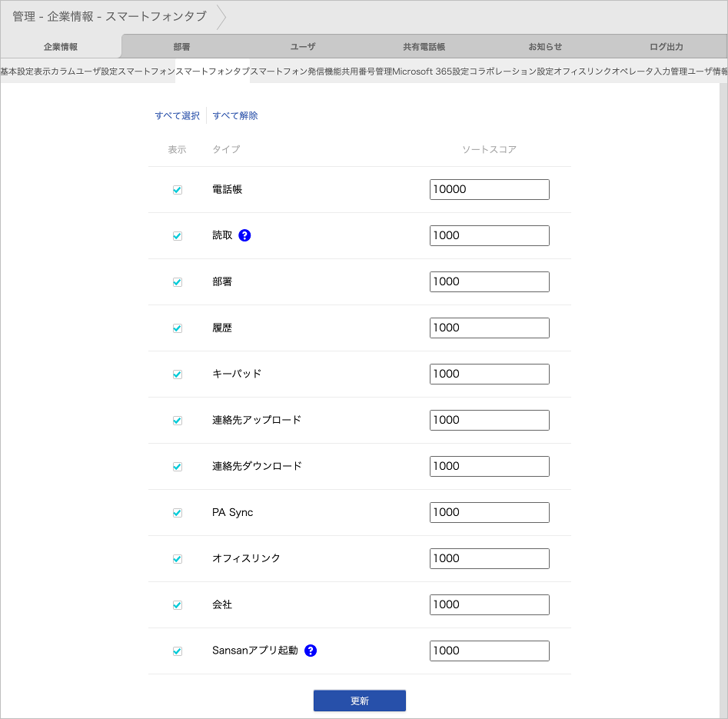Toggle the 連絡先アップロード checkbox
This screenshot has width=728, height=719.
(x=178, y=421)
